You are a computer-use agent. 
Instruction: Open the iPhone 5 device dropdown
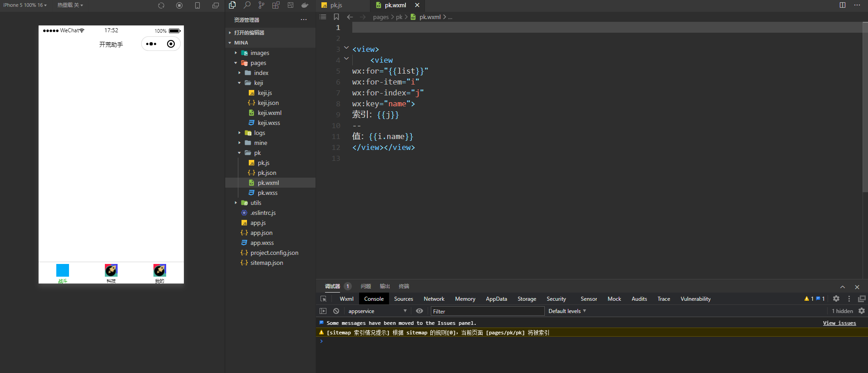pyautogui.click(x=25, y=5)
